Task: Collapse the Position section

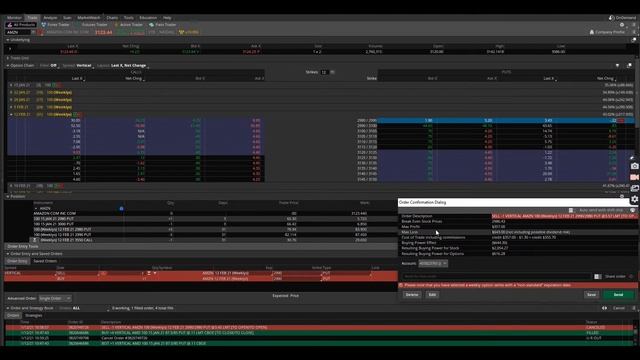Action: point(8,196)
